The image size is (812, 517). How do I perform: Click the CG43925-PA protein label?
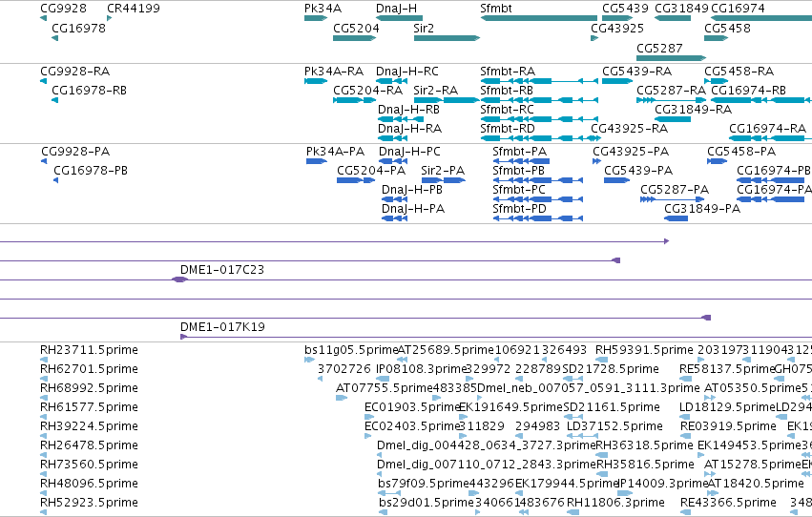tap(631, 151)
